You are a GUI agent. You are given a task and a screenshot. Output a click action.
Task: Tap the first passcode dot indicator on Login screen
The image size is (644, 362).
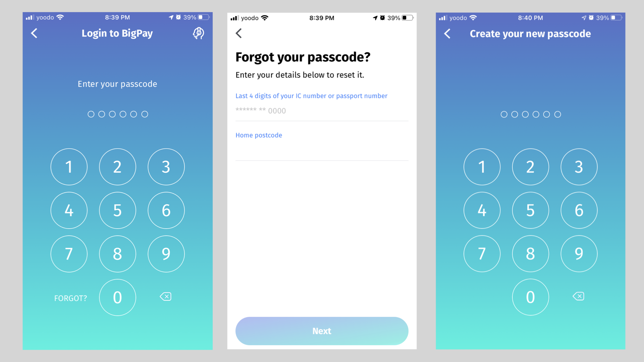91,114
